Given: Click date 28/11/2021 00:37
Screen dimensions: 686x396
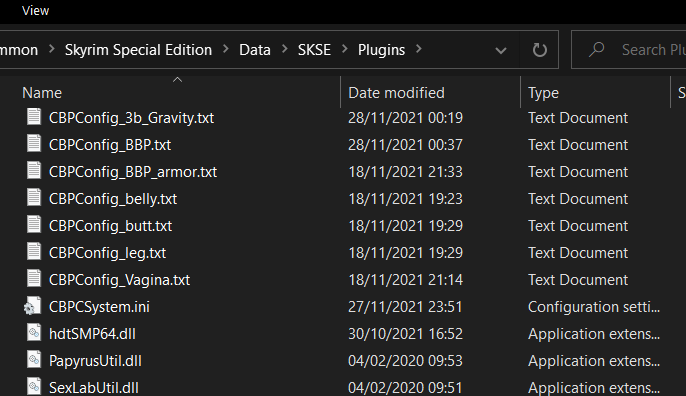Looking at the screenshot, I should tap(405, 145).
